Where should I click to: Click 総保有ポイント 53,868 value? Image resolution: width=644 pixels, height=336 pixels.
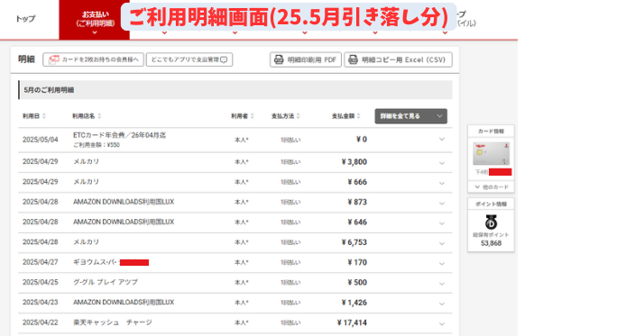(491, 243)
